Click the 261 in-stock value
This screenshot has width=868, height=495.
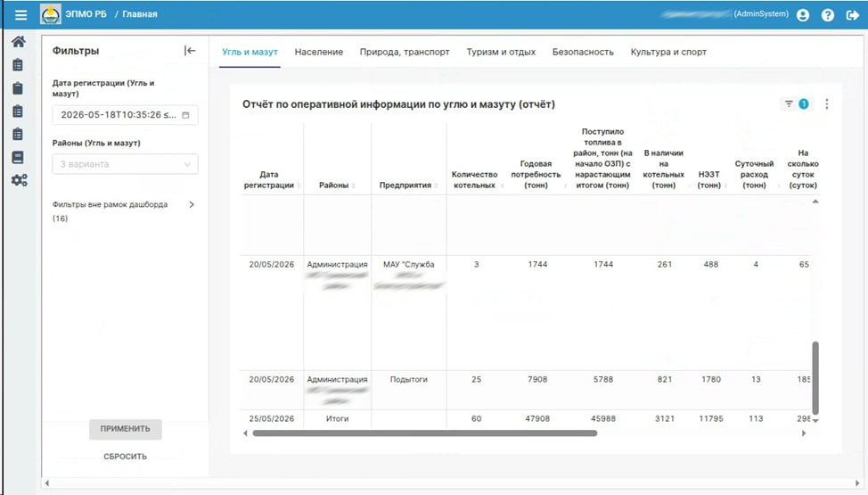664,264
